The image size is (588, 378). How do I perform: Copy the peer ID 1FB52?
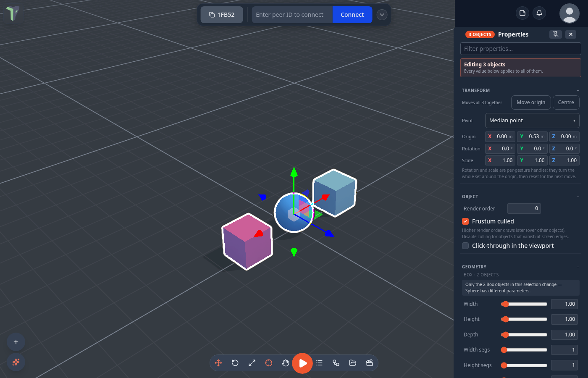222,15
